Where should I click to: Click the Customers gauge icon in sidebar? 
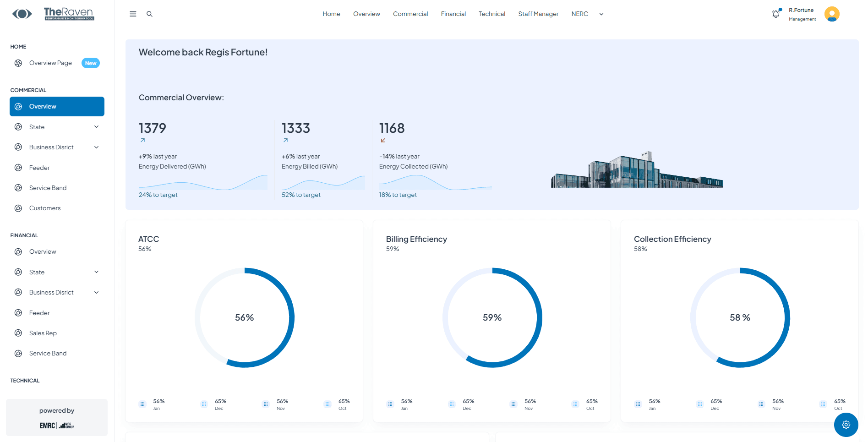click(18, 208)
